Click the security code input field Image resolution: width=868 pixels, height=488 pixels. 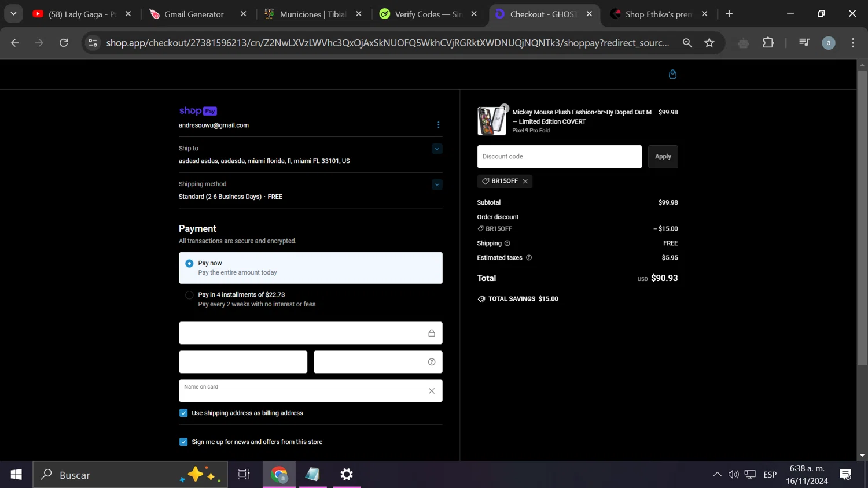[x=378, y=362]
